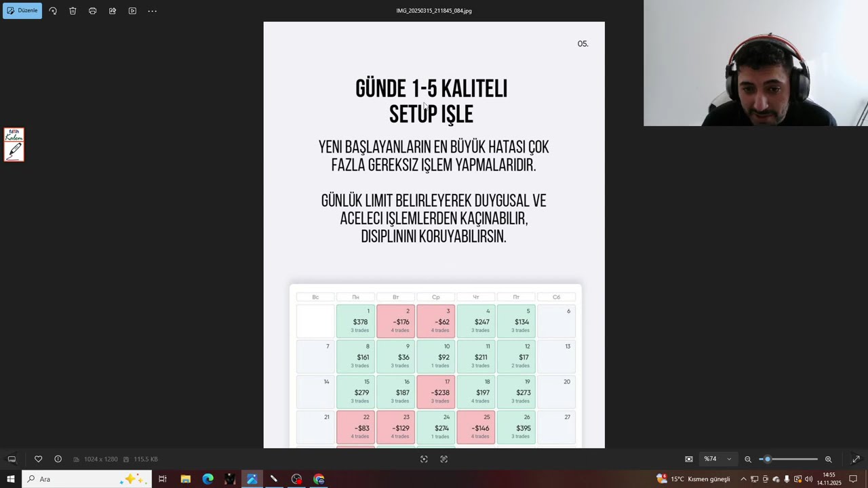Viewport: 868px width, 488px height.
Task: Open the dark app icon next to Edge
Action: coord(230,479)
